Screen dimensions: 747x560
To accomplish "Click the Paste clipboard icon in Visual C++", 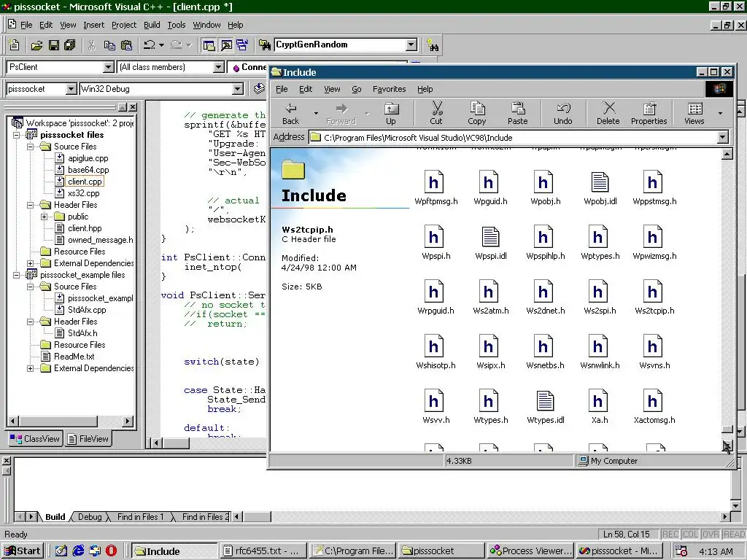I will click(127, 45).
